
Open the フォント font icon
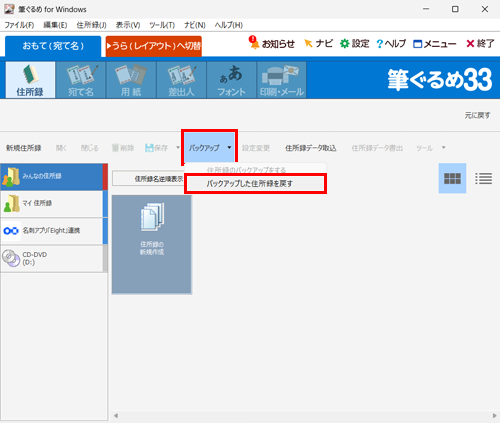pyautogui.click(x=232, y=80)
